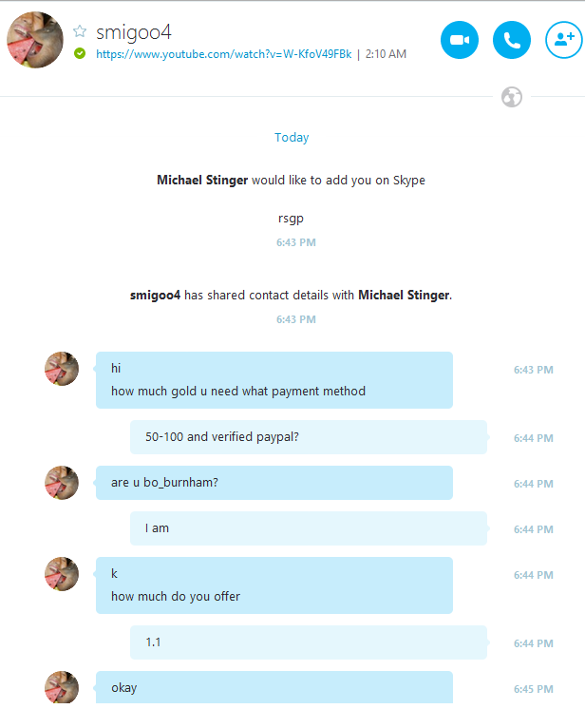Select the '50-100 and verified paypal?' message bubble
This screenshot has width=585, height=728.
tap(309, 437)
